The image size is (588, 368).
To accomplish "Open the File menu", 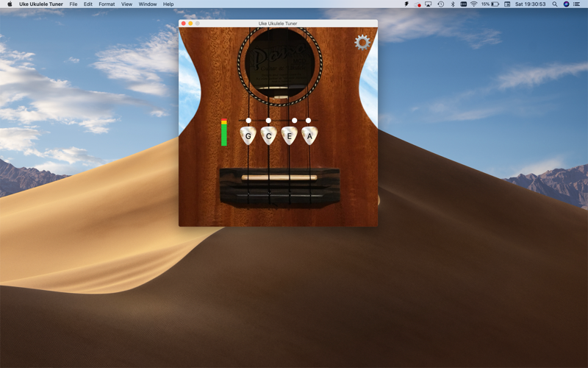I will (73, 4).
